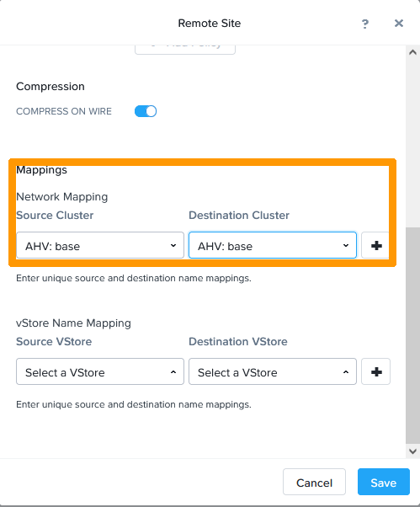The height and width of the screenshot is (507, 420).
Task: Click the Destination Cluster chevron arrow
Action: pyautogui.click(x=346, y=245)
